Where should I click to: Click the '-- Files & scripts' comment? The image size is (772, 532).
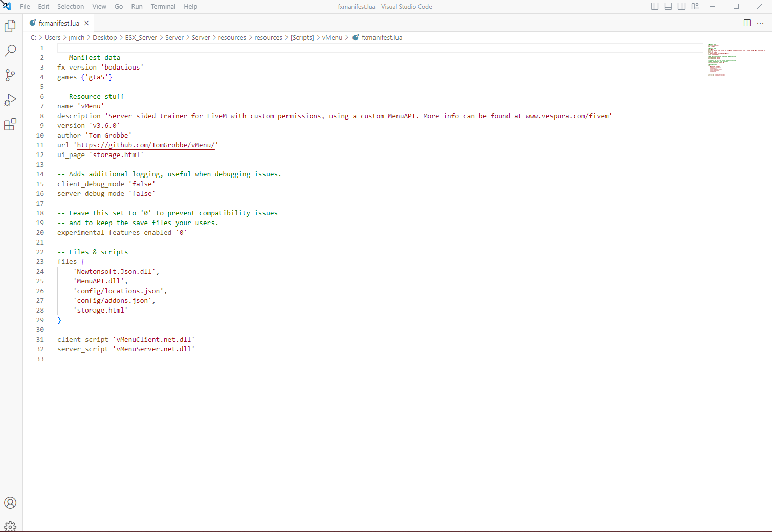(93, 252)
